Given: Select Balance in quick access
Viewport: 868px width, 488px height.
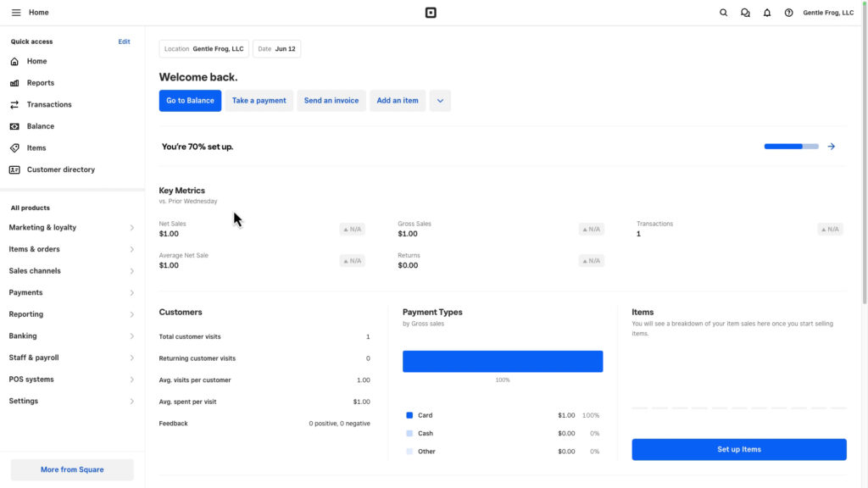Looking at the screenshot, I should click(40, 126).
